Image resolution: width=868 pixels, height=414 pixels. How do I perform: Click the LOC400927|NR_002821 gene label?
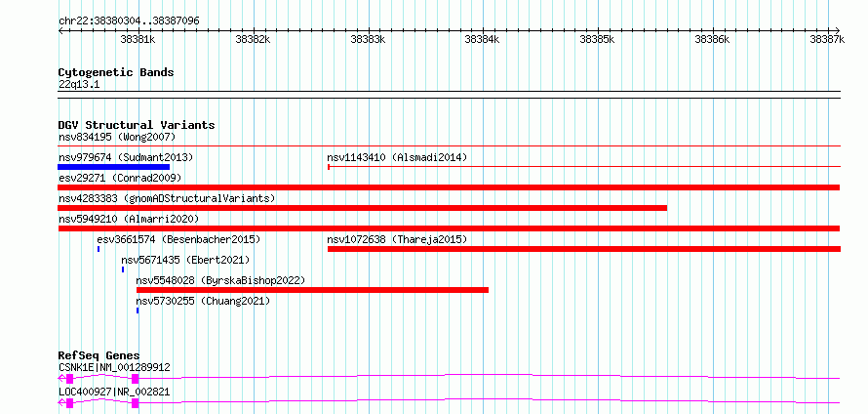114,392
